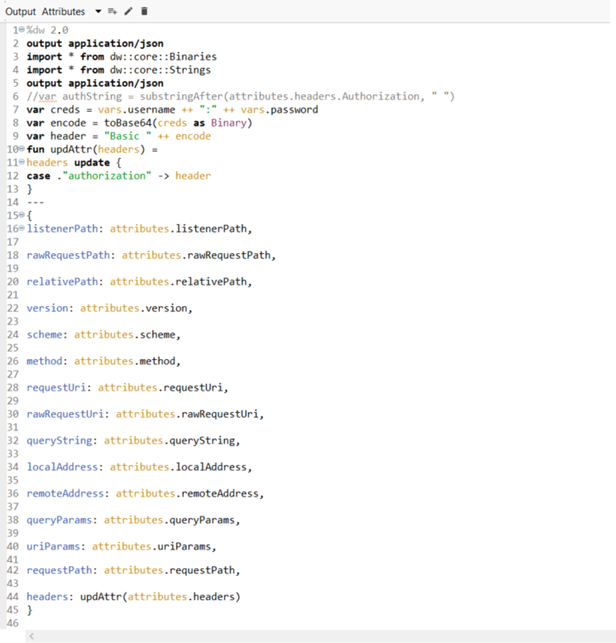Screen dimensions: 616x643
Task: Click 'vars.password' on line 7
Action: 279,109
